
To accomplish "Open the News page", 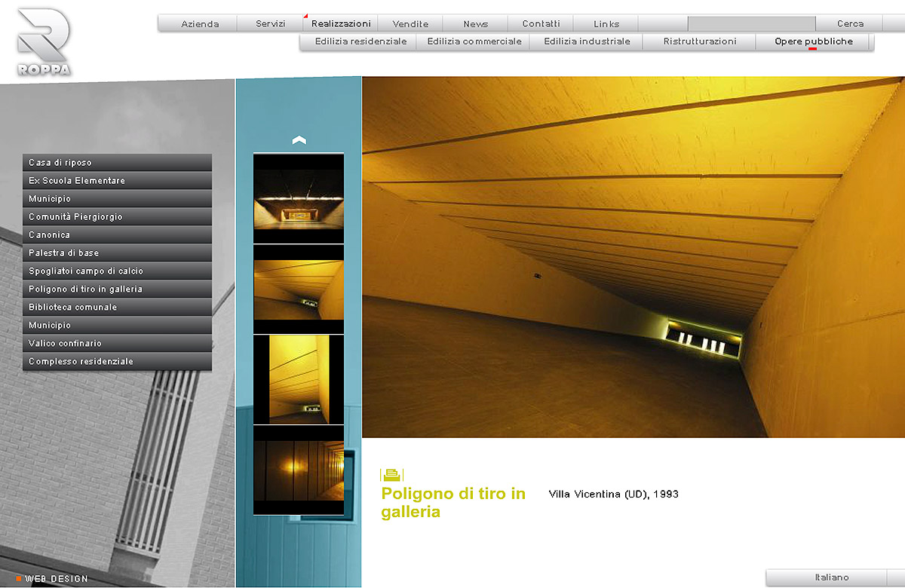I will point(475,24).
